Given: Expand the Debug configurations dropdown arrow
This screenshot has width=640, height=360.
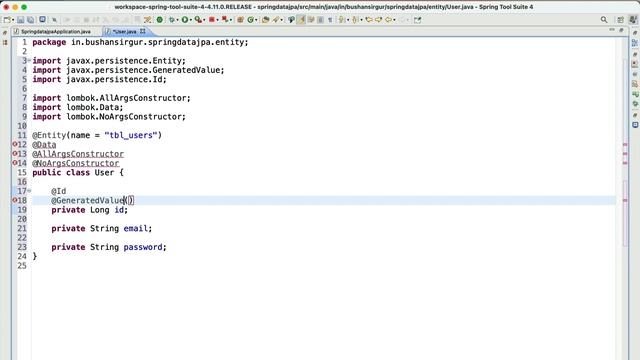Looking at the screenshot, I should (177, 20).
